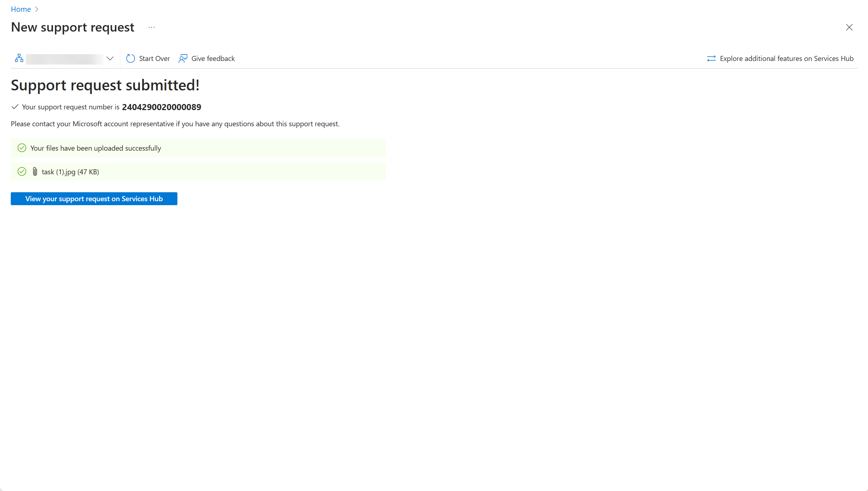Click the Explore additional features icon
Image resolution: width=868 pixels, height=491 pixels.
pyautogui.click(x=711, y=58)
